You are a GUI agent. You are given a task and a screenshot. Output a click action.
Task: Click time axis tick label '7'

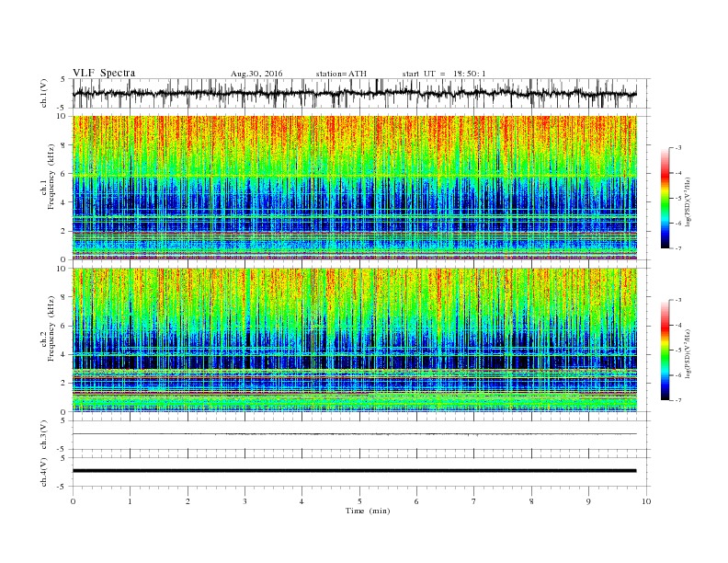[474, 501]
